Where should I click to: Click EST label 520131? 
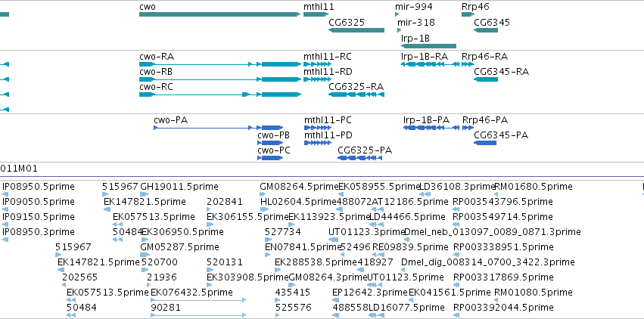coord(225,262)
